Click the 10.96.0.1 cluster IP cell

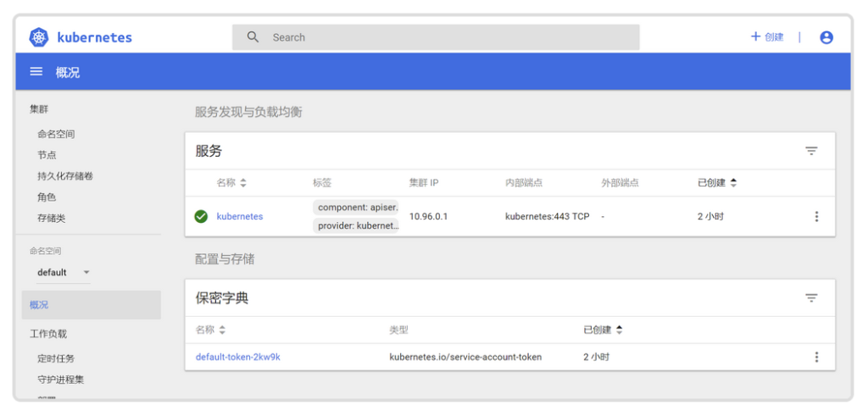(x=428, y=216)
